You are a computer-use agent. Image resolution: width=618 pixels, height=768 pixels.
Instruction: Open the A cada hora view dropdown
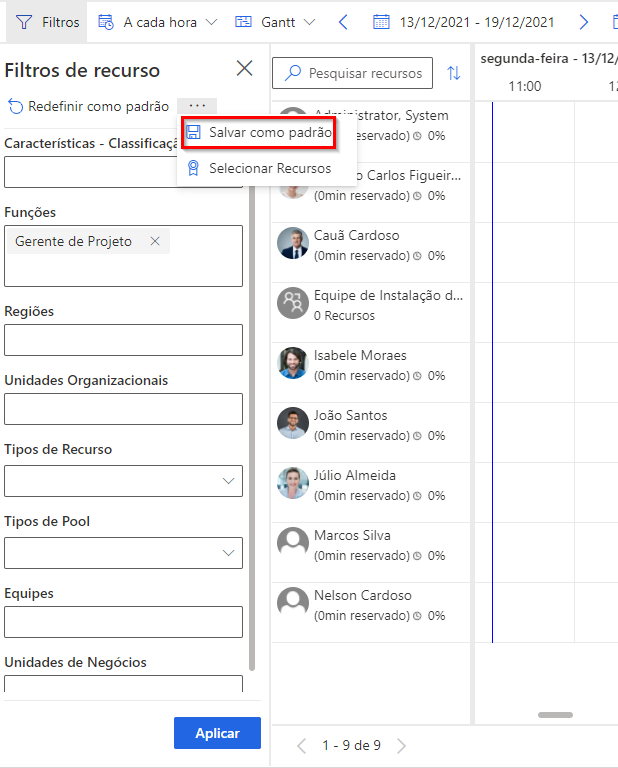pyautogui.click(x=157, y=22)
